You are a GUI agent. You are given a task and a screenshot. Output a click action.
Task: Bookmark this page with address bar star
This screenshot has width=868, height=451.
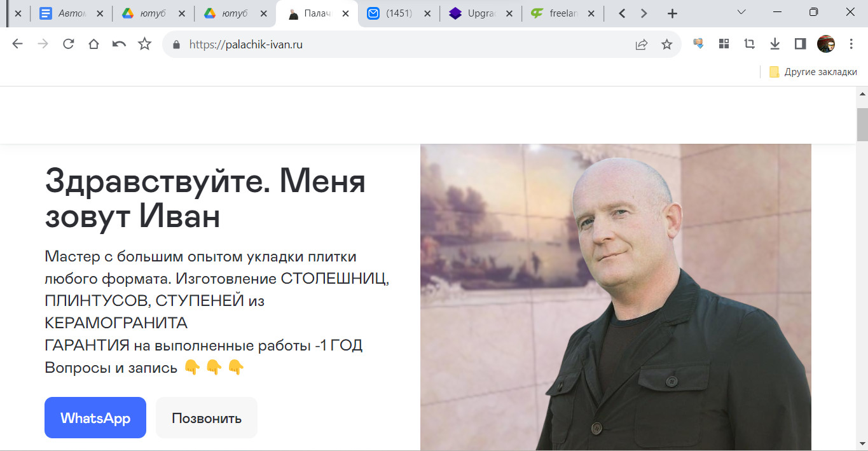tap(666, 44)
